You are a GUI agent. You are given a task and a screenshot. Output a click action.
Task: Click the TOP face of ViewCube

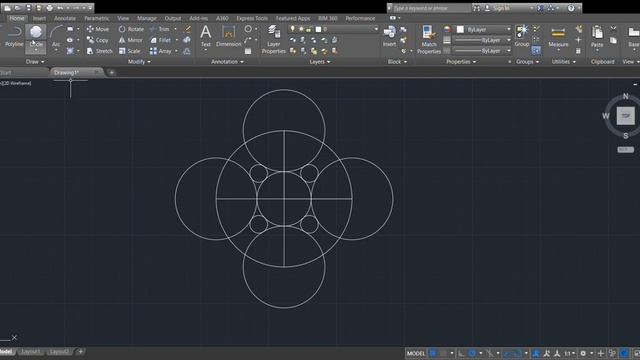click(625, 116)
